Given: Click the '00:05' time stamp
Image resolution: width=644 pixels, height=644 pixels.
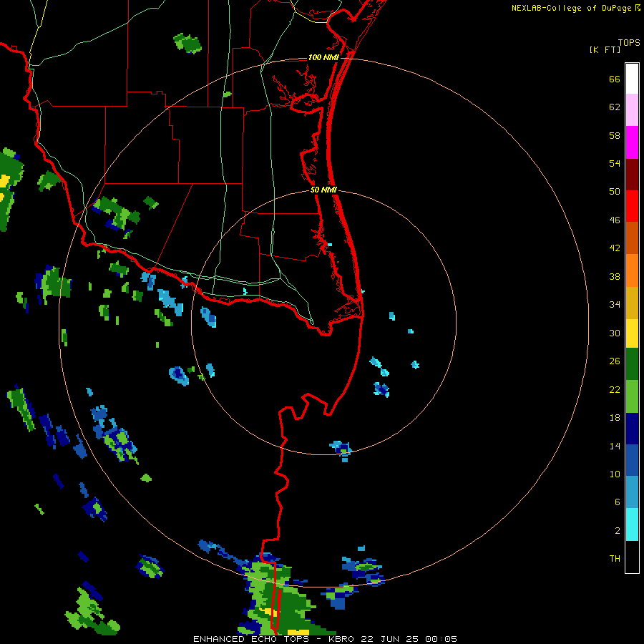Looking at the screenshot, I should click(x=441, y=639).
